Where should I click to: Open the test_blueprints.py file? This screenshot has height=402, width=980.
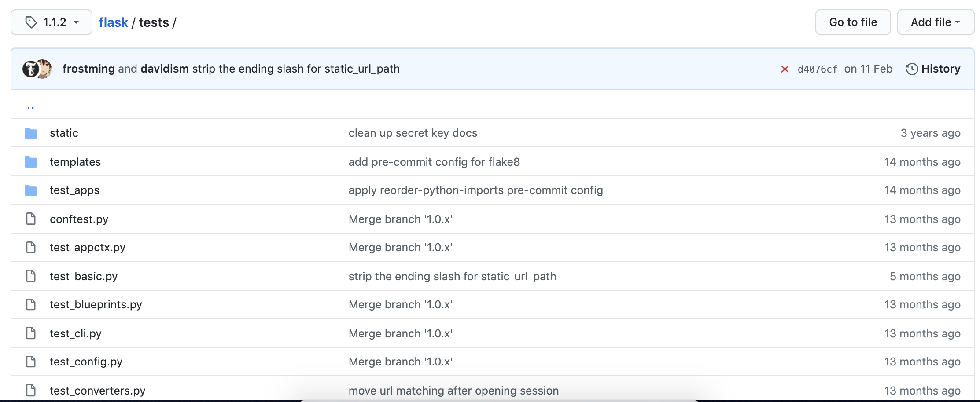coord(96,304)
